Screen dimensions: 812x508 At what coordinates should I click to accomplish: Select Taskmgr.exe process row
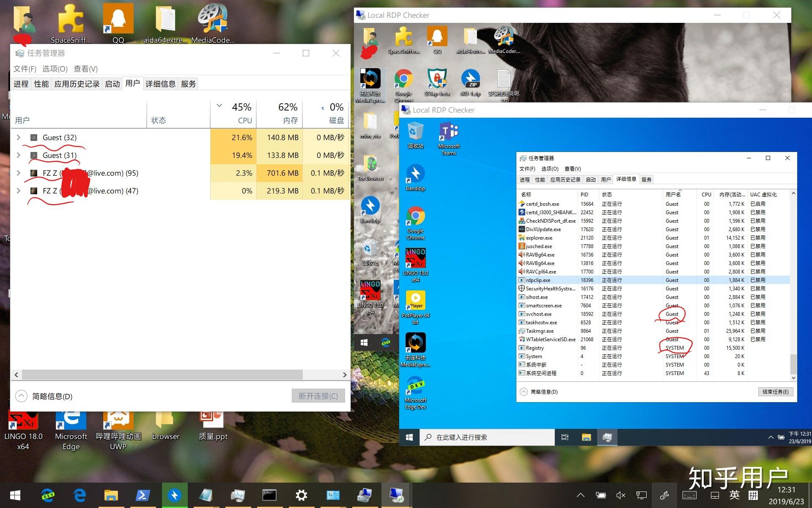pos(654,331)
